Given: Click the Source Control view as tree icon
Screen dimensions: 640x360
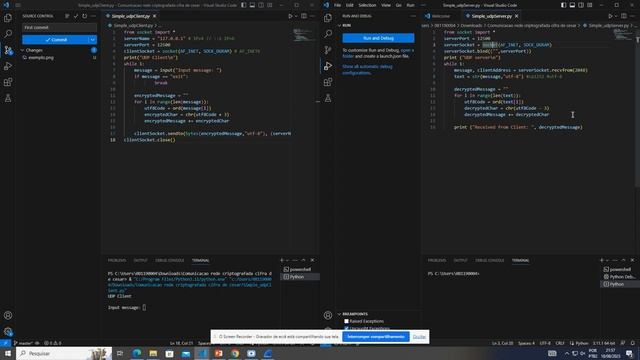Looking at the screenshot, I should pyautogui.click(x=67, y=16).
